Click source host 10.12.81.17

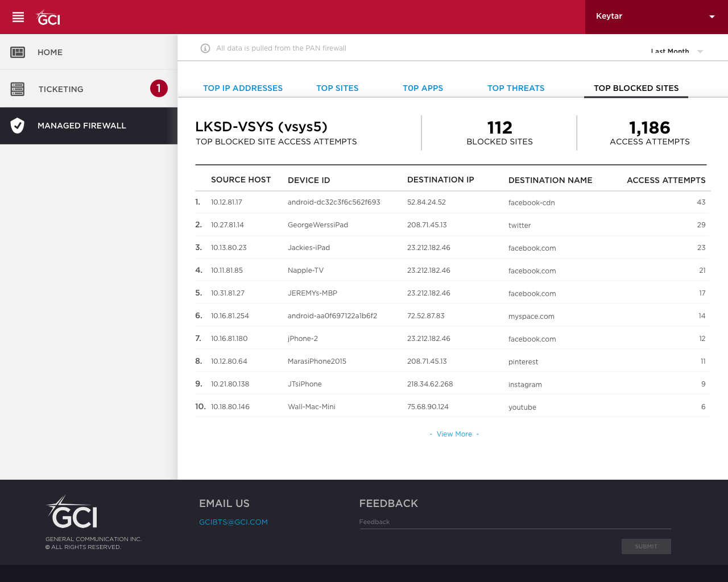tap(226, 202)
